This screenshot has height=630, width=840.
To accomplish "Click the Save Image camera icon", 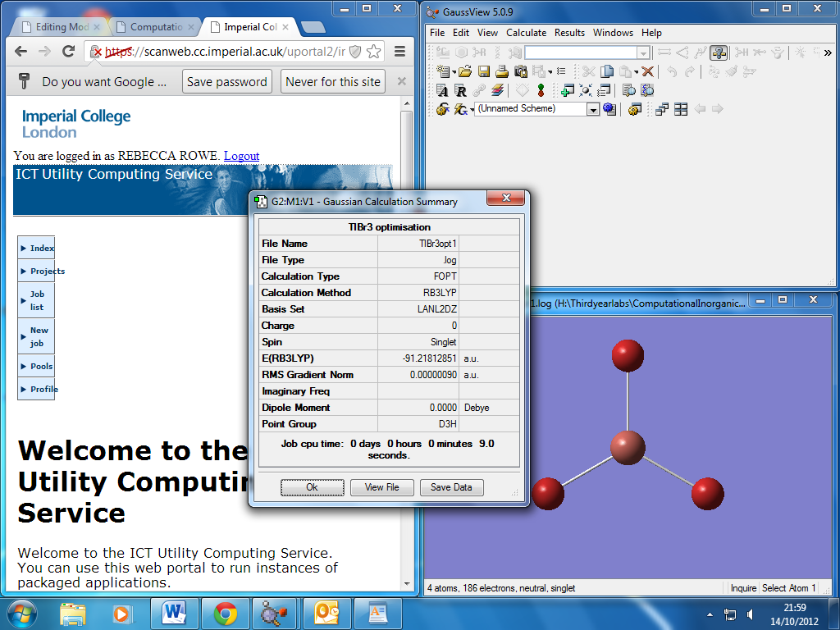I will [x=521, y=71].
